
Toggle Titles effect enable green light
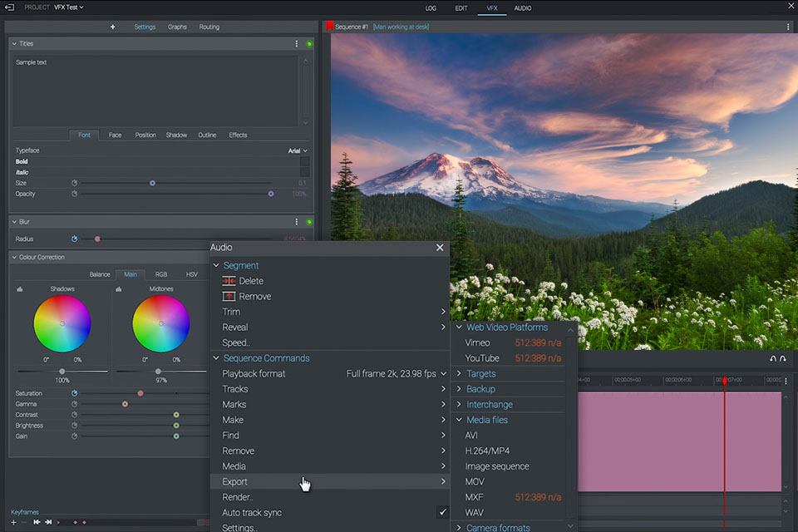[309, 44]
